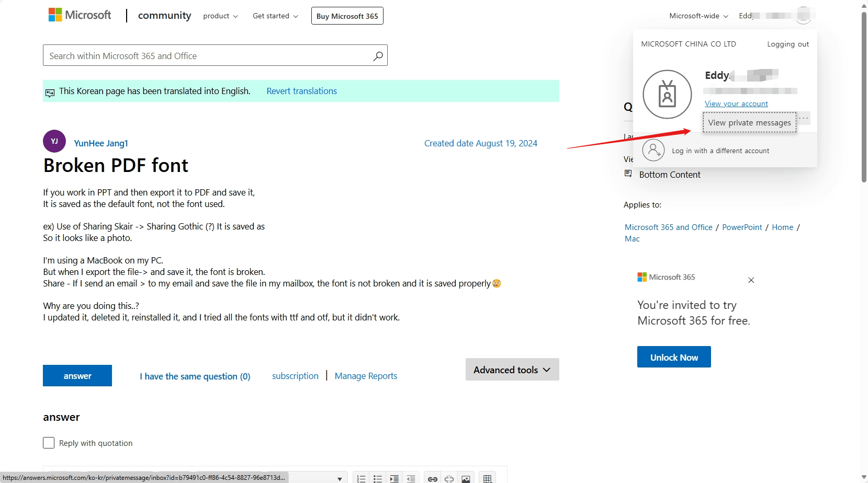Expand the Advanced tools dropdown
Viewport: 868px width, 483px height.
[x=512, y=370]
